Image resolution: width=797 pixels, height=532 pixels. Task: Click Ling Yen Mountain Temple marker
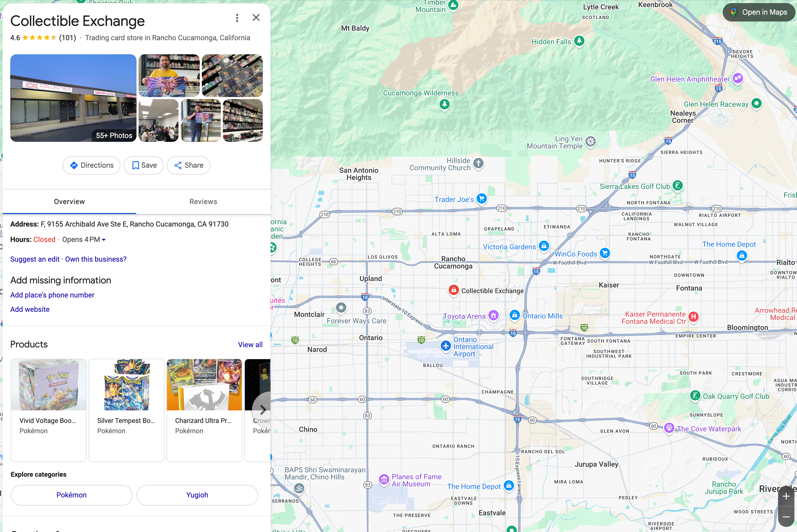pyautogui.click(x=591, y=142)
